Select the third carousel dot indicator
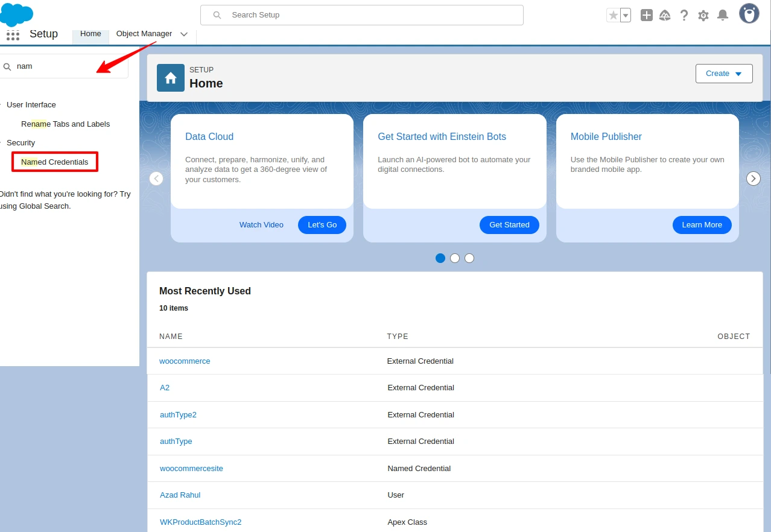 pos(469,258)
